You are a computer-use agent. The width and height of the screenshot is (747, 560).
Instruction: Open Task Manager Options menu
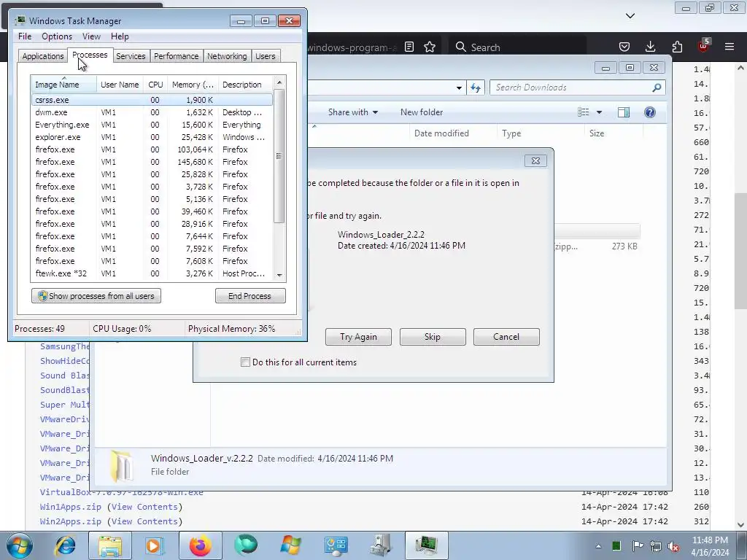coord(57,36)
